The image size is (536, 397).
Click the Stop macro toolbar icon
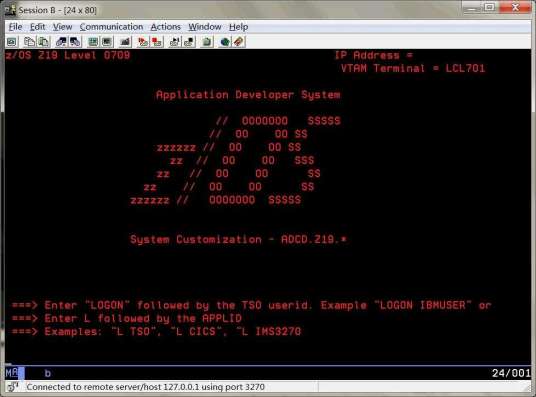click(157, 42)
